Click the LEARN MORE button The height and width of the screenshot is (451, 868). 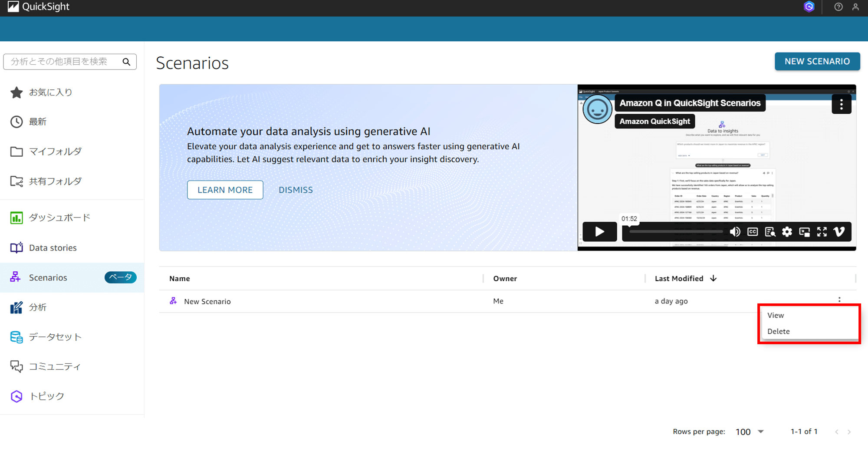click(x=225, y=190)
